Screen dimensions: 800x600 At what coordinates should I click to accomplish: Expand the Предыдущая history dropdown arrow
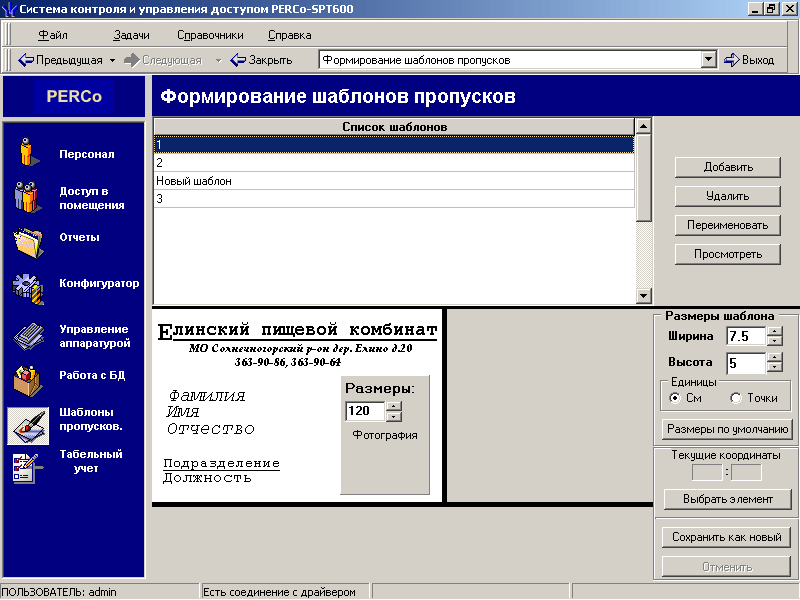tap(112, 60)
